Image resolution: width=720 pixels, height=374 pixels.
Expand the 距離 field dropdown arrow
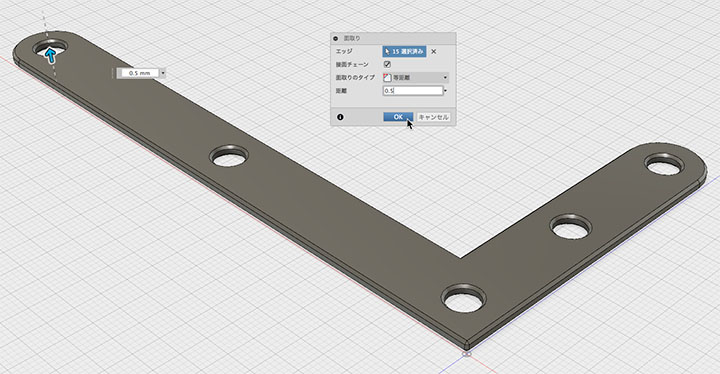click(445, 91)
